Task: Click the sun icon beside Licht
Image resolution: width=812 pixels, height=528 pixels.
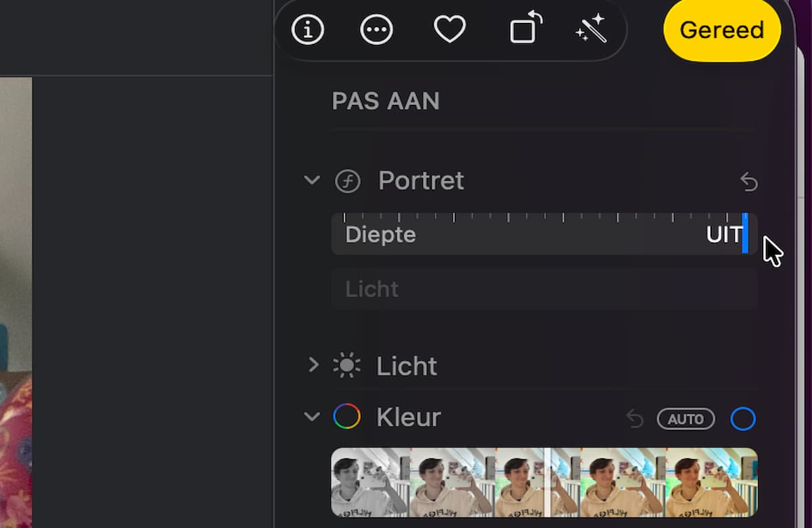Action: point(346,366)
